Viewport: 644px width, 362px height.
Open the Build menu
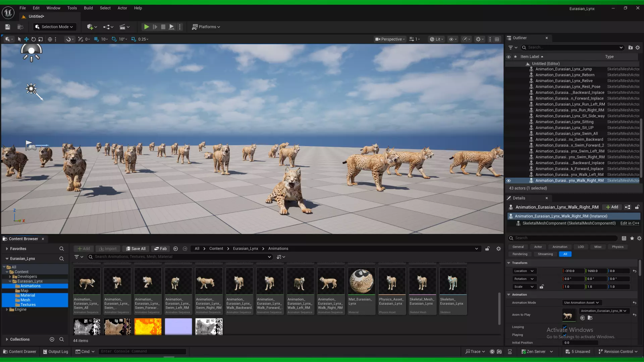click(x=88, y=8)
